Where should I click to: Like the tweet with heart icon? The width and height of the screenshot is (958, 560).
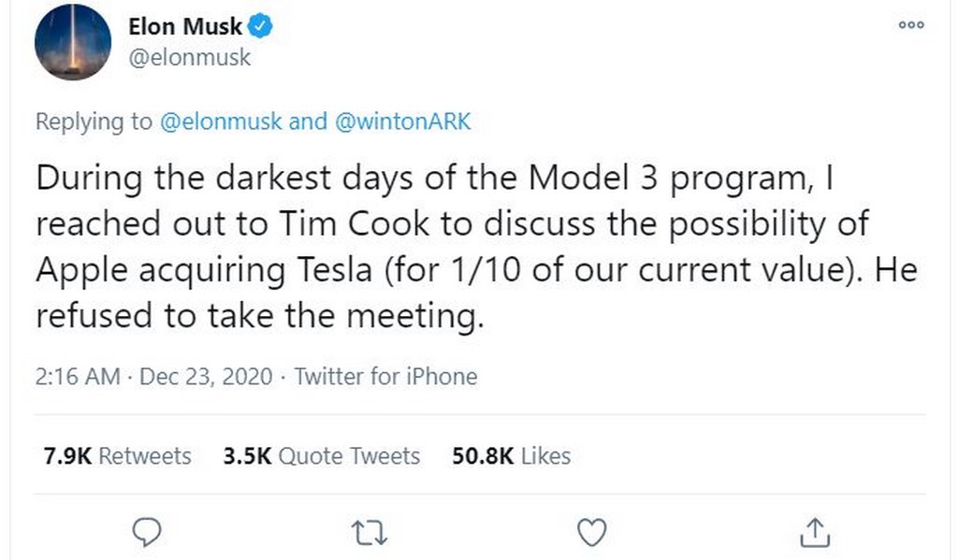[x=591, y=532]
